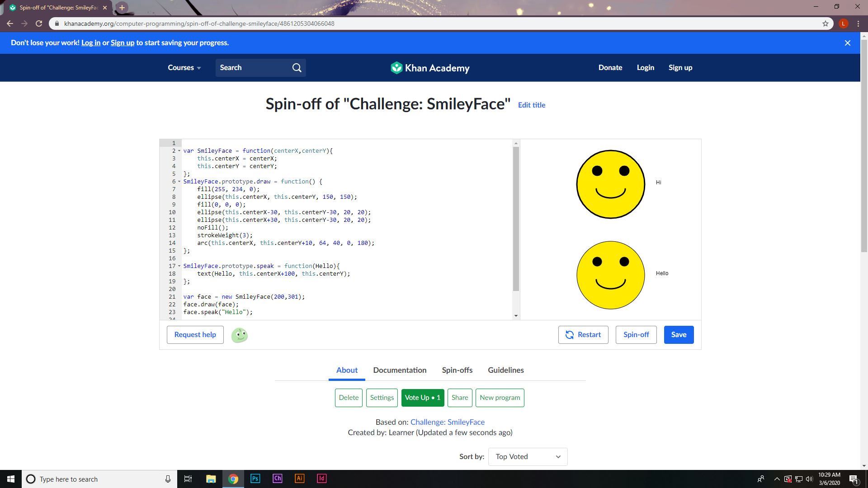868x488 pixels.
Task: Click the green Oh Noes guy avatar
Action: click(239, 335)
